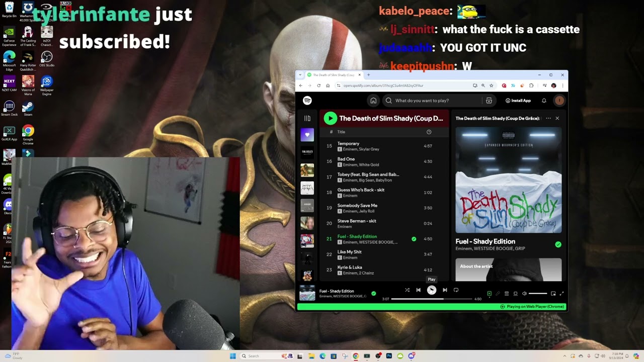Open Liked Songs heart tile in sidebar
This screenshot has height=362, width=644.
(307, 135)
